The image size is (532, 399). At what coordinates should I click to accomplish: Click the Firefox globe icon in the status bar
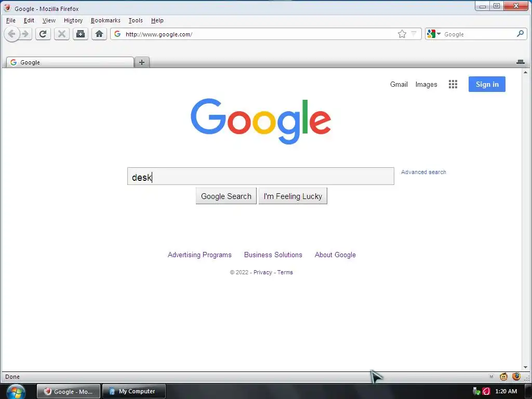(x=516, y=376)
